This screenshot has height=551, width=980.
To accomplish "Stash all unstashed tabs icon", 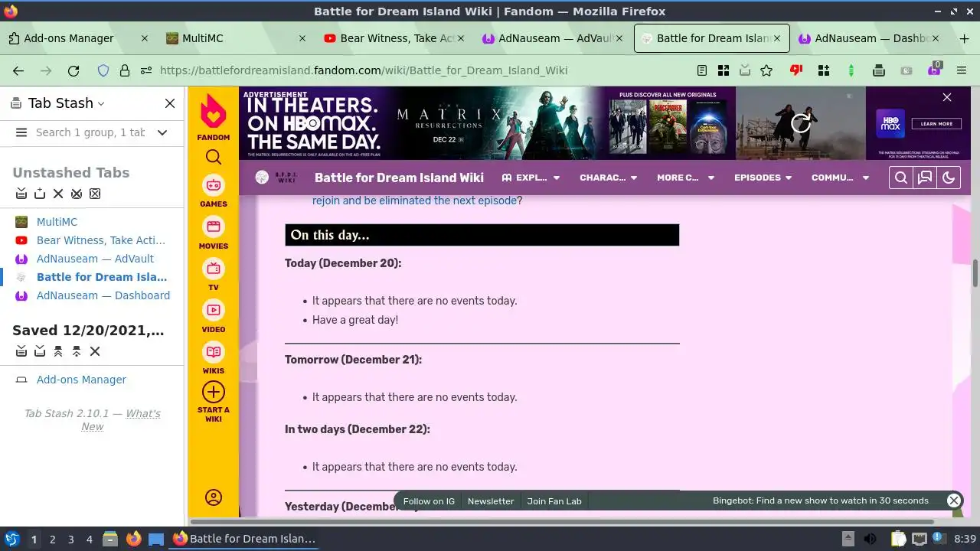I will [x=21, y=194].
